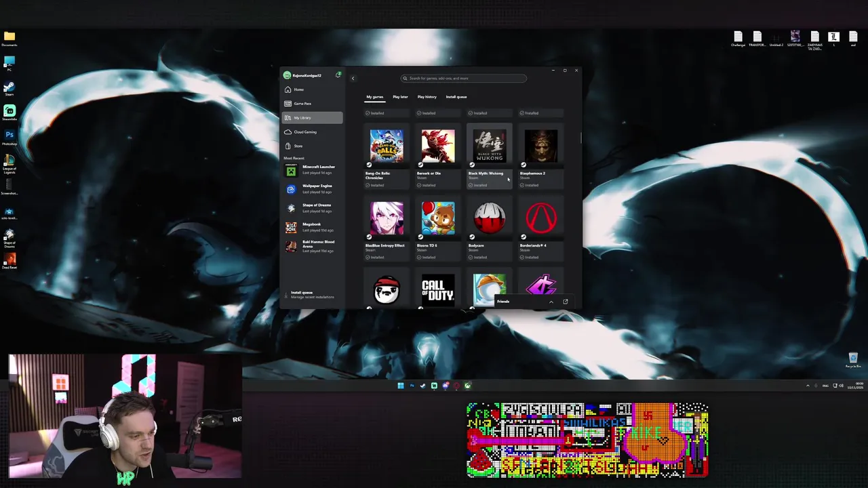Switch to the Play history tab
The width and height of the screenshot is (868, 488).
427,97
